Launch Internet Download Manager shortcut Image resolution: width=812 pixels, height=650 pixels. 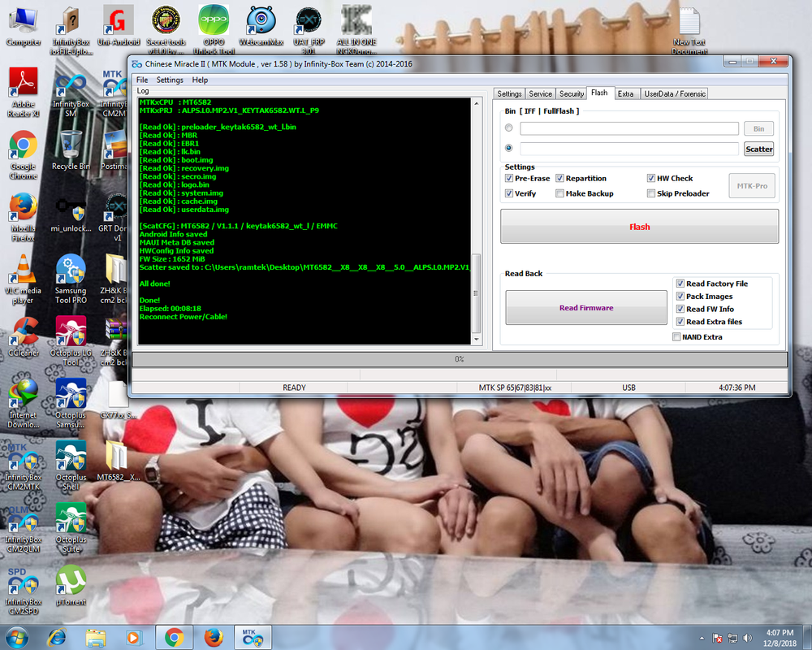click(24, 403)
